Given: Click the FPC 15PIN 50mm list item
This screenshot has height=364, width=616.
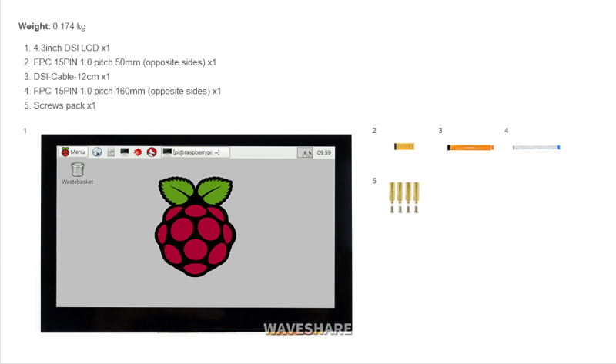Looking at the screenshot, I should (x=125, y=62).
